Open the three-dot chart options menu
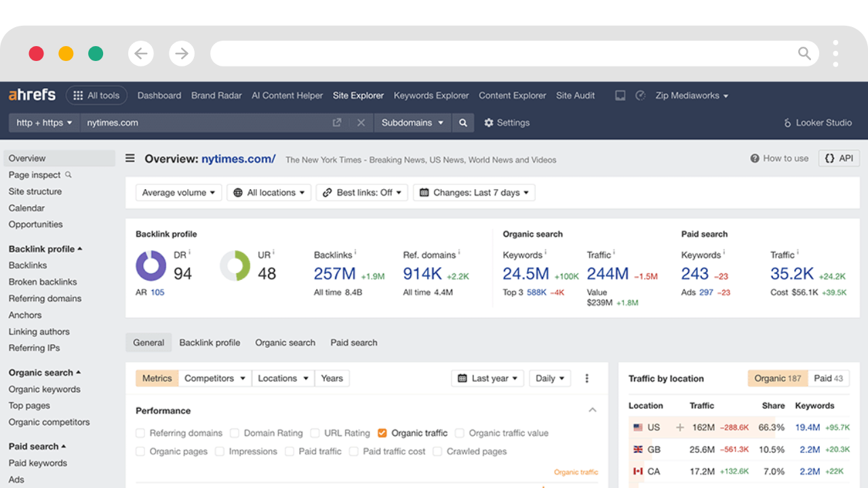868x488 pixels. (x=587, y=378)
